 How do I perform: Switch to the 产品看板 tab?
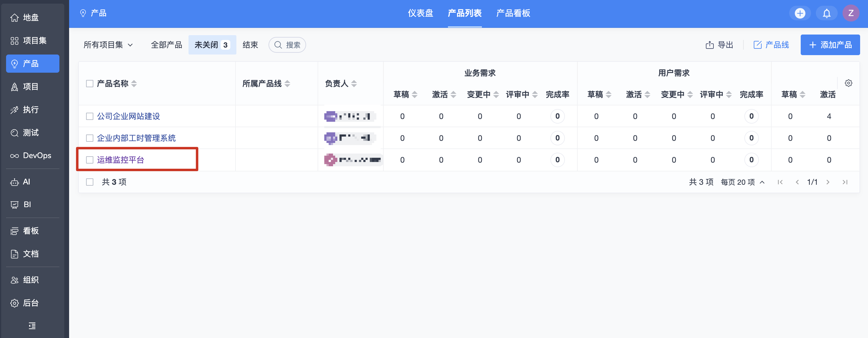click(x=513, y=13)
